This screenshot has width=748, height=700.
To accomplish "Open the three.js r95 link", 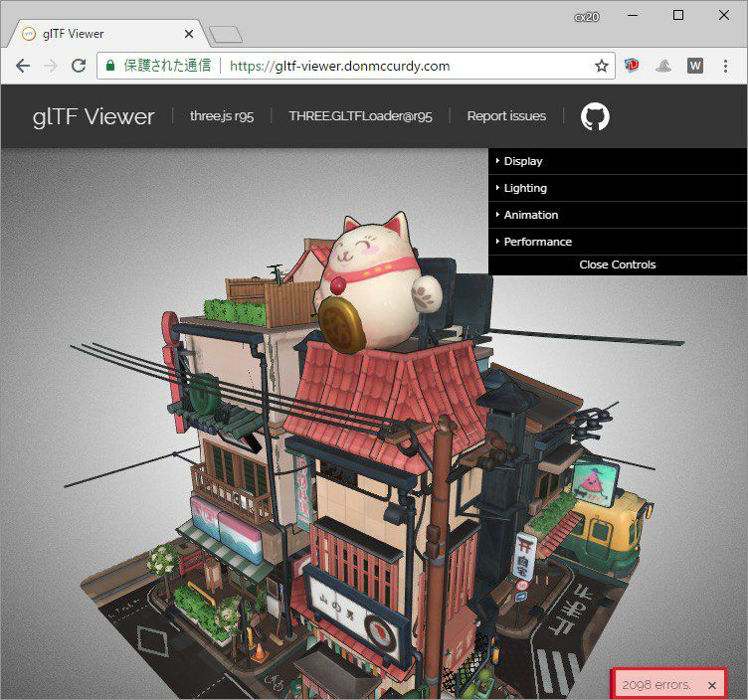I will tap(222, 116).
